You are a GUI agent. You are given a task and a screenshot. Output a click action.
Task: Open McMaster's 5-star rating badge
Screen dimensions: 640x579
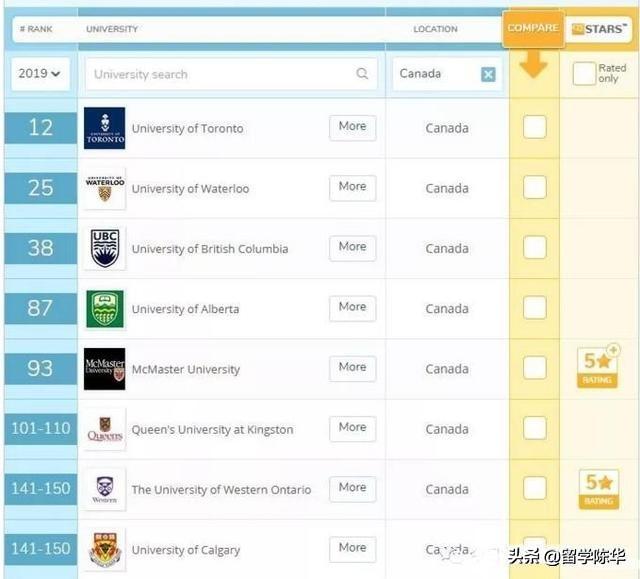click(598, 367)
